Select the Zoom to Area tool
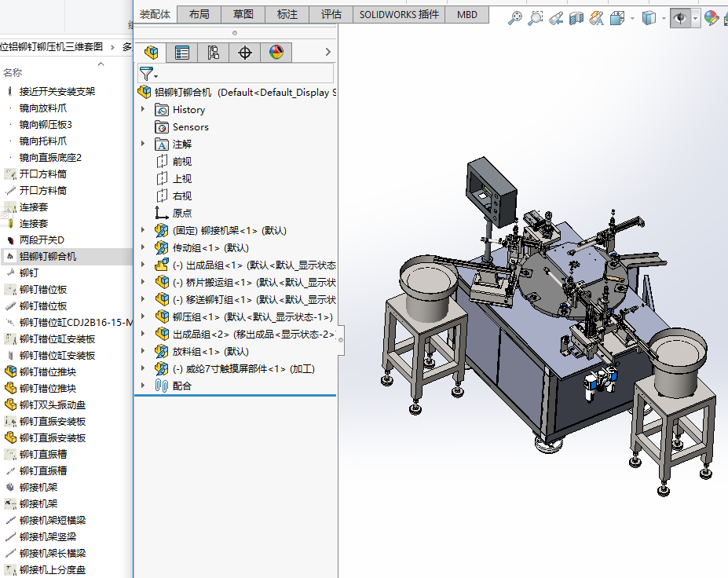This screenshot has height=578, width=728. pos(536,17)
